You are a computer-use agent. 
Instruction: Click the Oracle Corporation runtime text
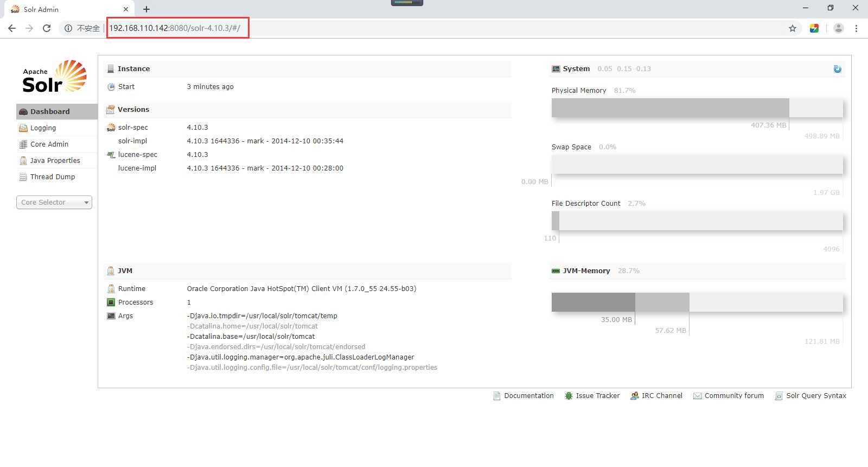pyautogui.click(x=302, y=289)
